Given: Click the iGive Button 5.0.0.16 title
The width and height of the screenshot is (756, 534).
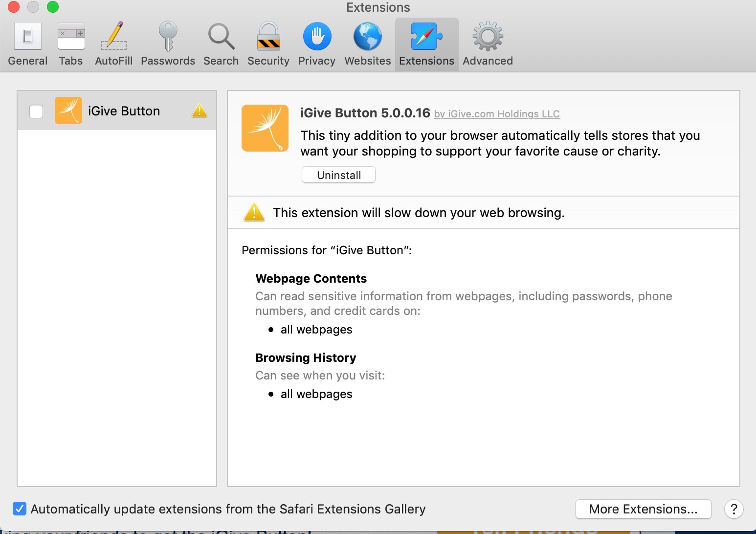Looking at the screenshot, I should coord(365,113).
